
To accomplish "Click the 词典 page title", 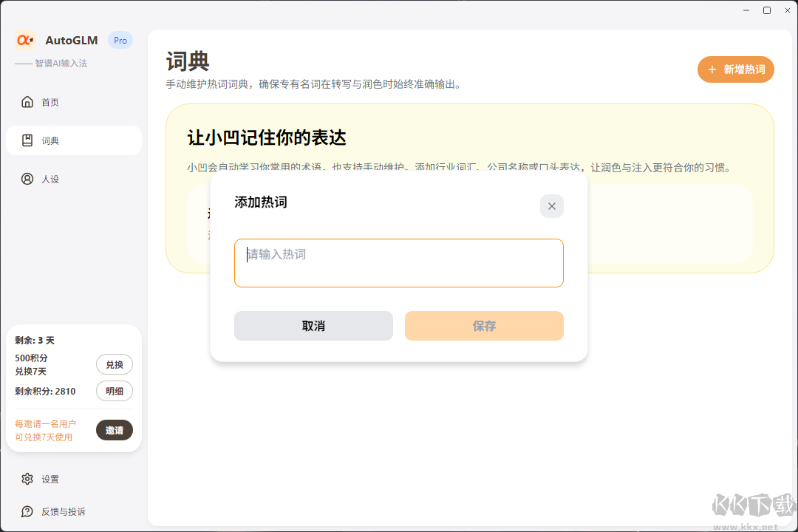I will pyautogui.click(x=188, y=61).
